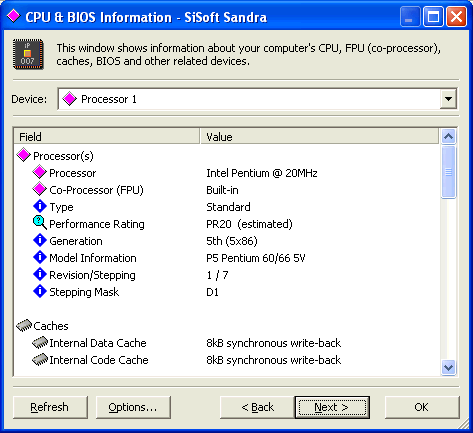Select the Caches group chip icon

click(x=24, y=325)
